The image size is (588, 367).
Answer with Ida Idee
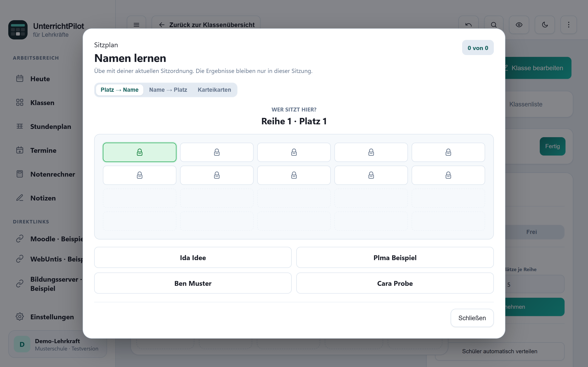(193, 258)
